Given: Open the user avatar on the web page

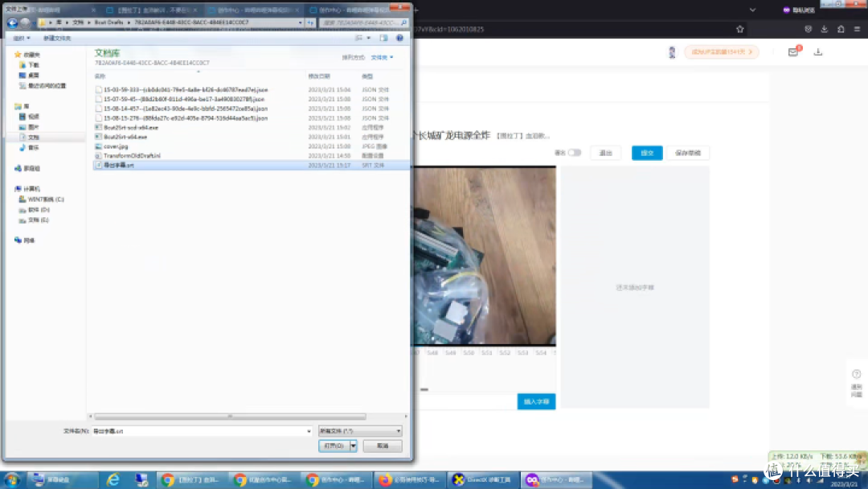Looking at the screenshot, I should pyautogui.click(x=672, y=52).
